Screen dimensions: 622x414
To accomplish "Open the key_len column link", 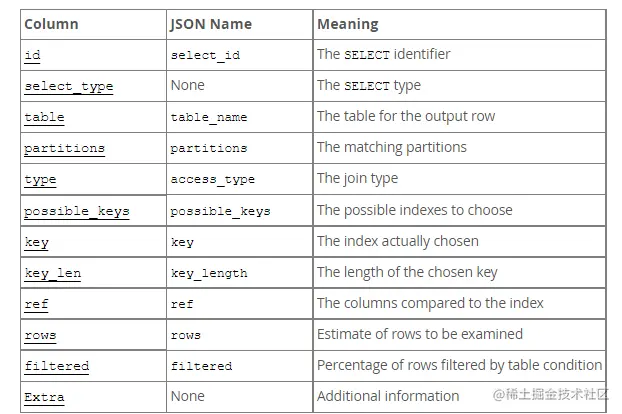I will click(52, 273).
